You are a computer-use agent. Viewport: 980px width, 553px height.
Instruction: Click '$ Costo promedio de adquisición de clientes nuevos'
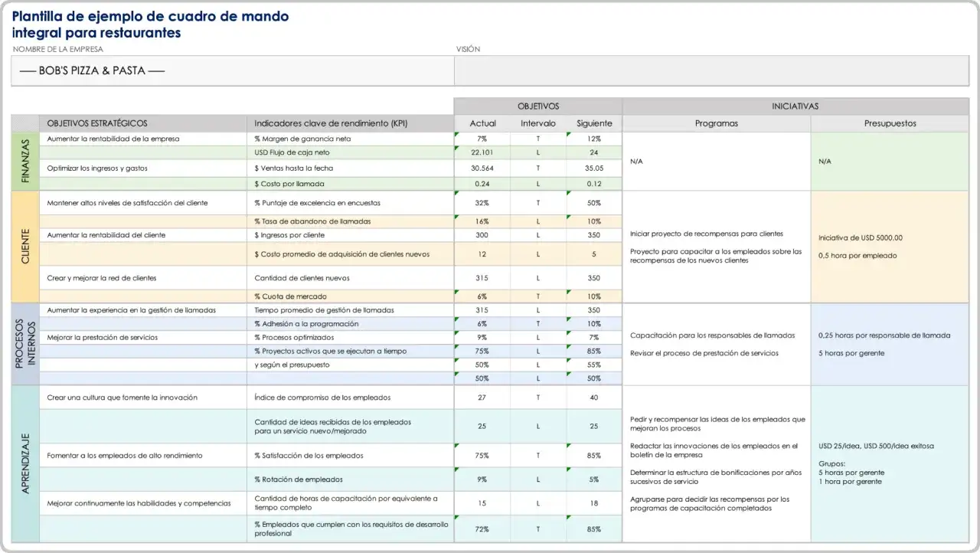click(342, 254)
